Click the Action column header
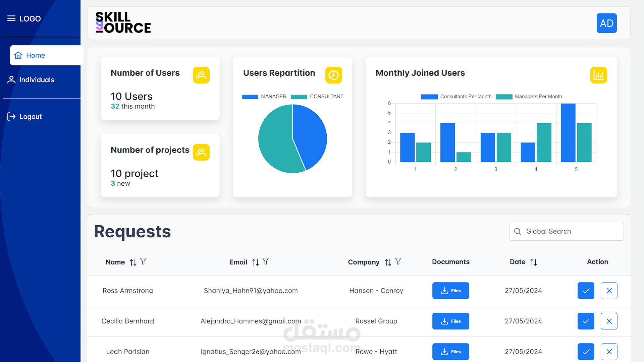Viewport: 644px width, 362px height. pos(598,262)
